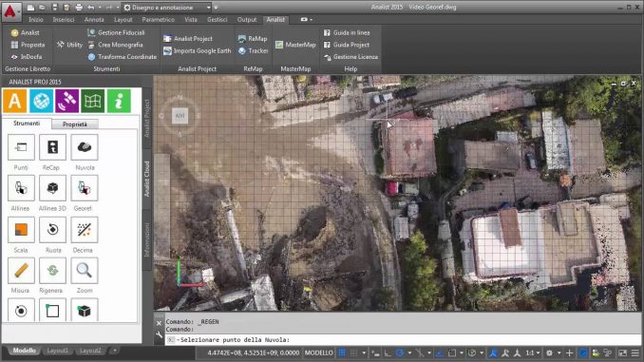
Task: Select the Georef tool
Action: point(85,188)
